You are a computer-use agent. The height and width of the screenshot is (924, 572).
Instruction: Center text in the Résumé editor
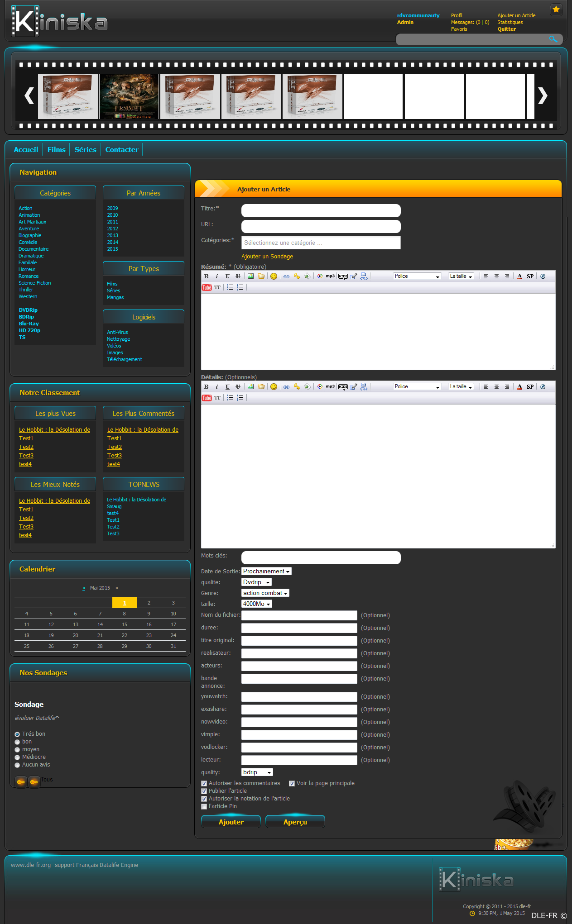[496, 276]
